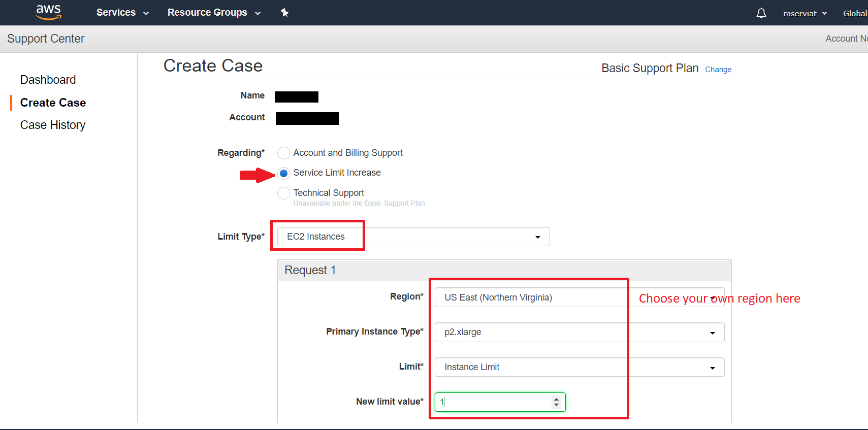Expand the mserviat account menu
Image resolution: width=868 pixels, height=430 pixels.
[805, 14]
